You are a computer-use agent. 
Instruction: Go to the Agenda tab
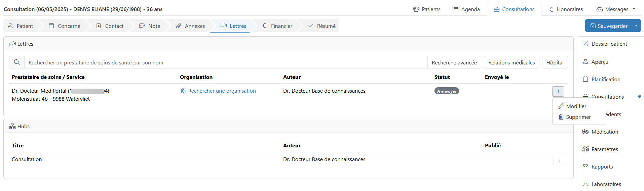point(466,9)
